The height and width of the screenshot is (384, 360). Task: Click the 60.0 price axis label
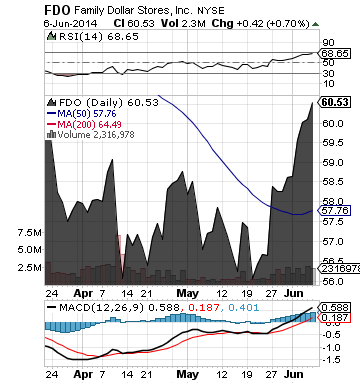tap(333, 124)
